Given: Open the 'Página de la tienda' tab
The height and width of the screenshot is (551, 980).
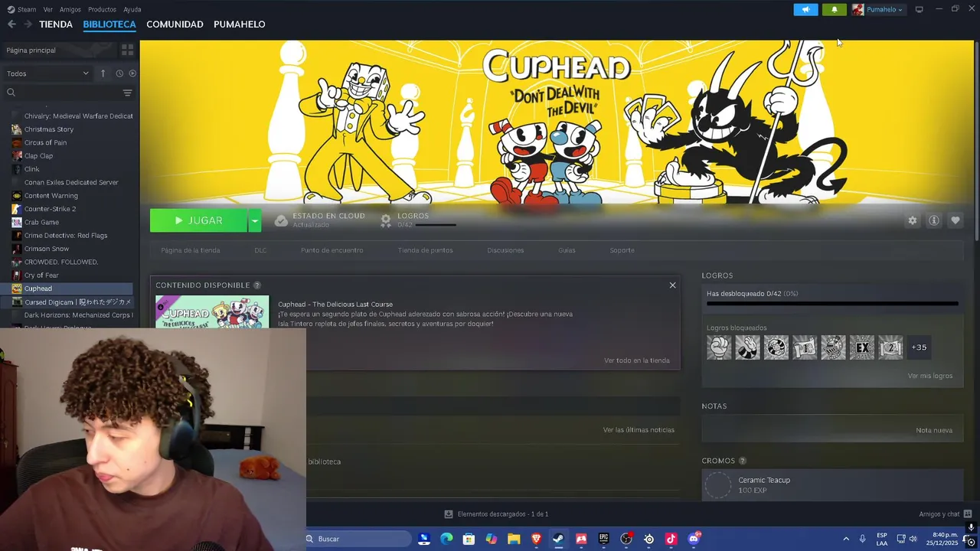Looking at the screenshot, I should [x=190, y=250].
